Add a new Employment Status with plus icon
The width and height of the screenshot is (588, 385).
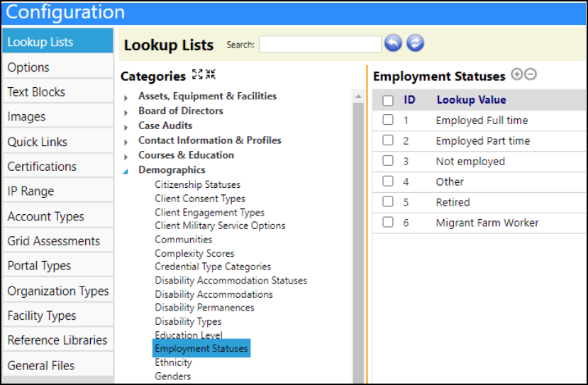(517, 74)
